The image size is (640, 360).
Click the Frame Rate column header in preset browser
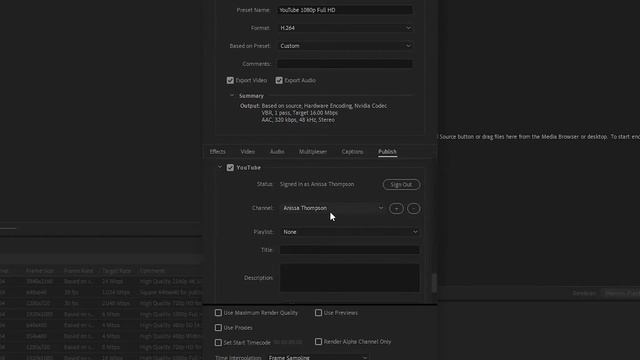point(78,271)
